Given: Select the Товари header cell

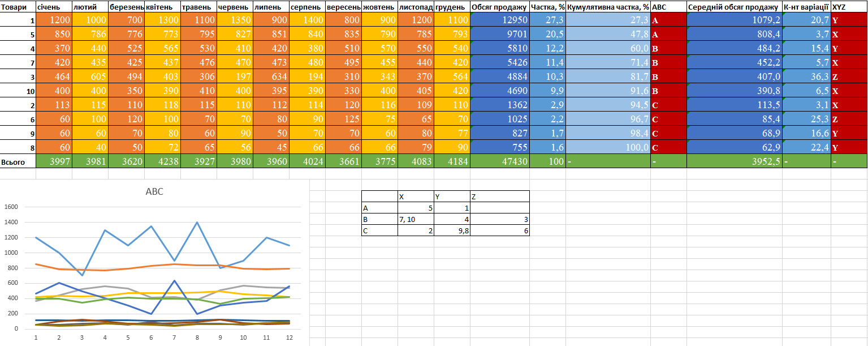Looking at the screenshot, I should click(x=18, y=7).
